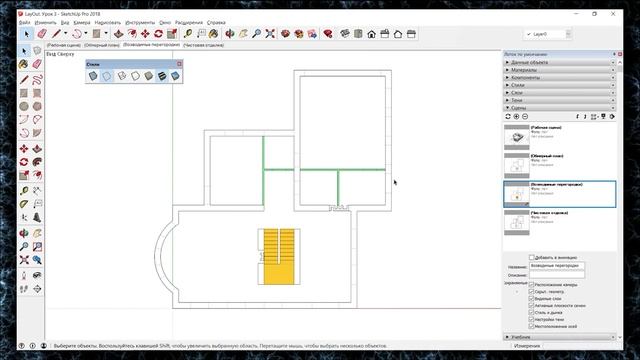
Task: Toggle 'Местоположение осей' checkbox
Action: point(531,326)
